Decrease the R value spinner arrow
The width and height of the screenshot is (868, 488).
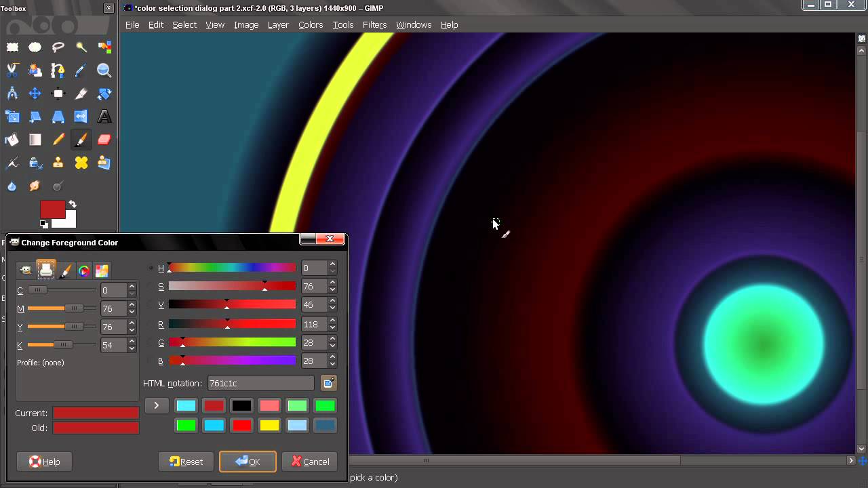[332, 327]
